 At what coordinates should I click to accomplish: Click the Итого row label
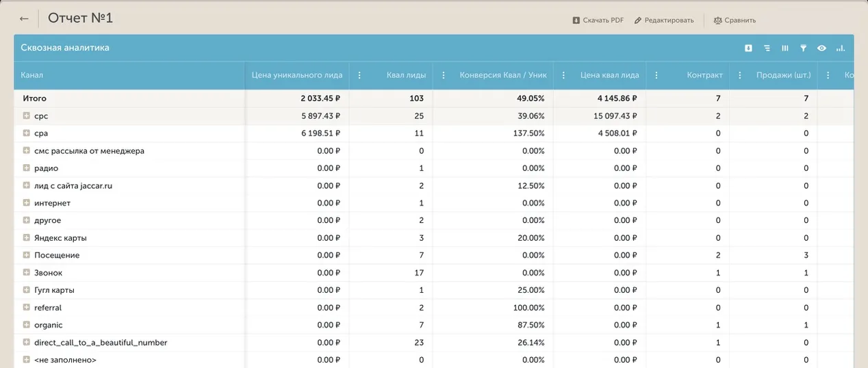tap(34, 98)
